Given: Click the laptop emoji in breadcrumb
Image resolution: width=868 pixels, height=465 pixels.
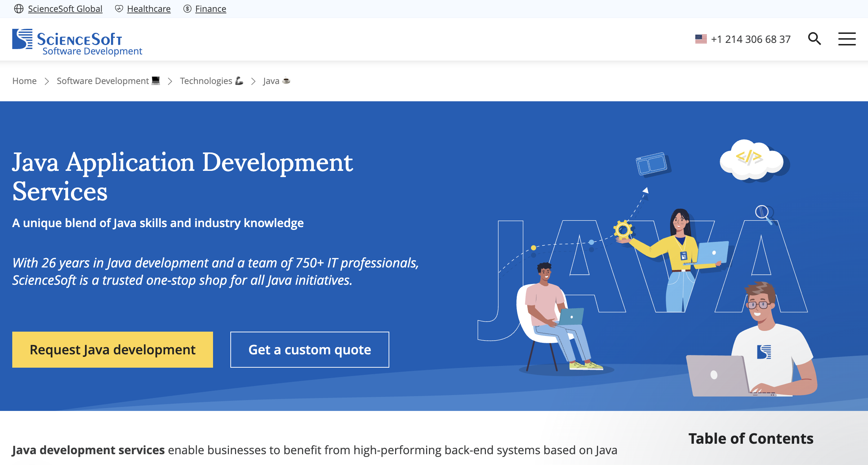Looking at the screenshot, I should pyautogui.click(x=156, y=80).
